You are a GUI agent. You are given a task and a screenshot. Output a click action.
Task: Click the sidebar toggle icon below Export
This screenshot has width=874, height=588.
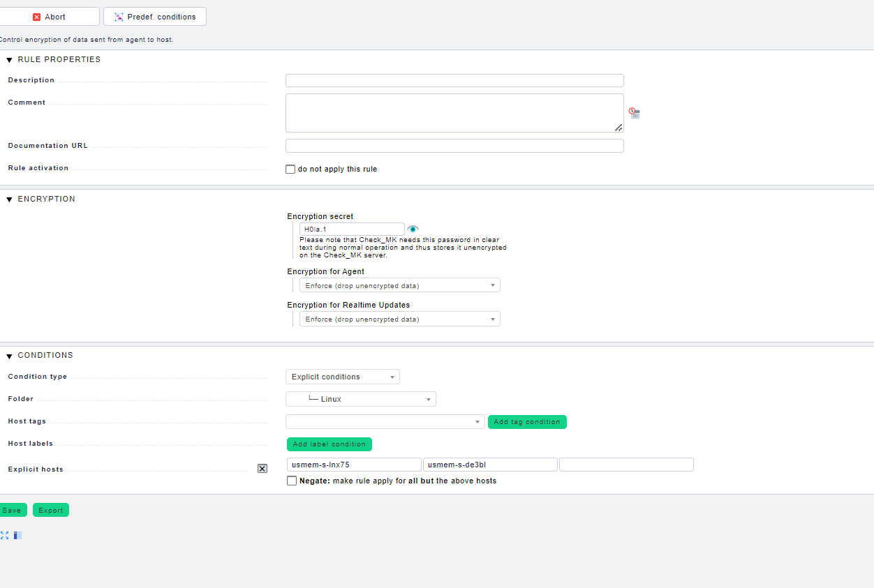coord(17,536)
